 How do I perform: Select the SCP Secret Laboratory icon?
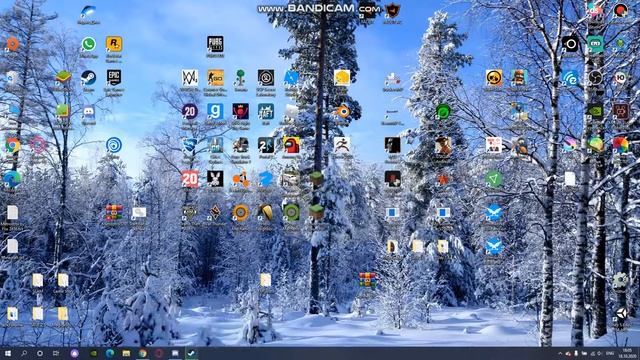[x=266, y=78]
